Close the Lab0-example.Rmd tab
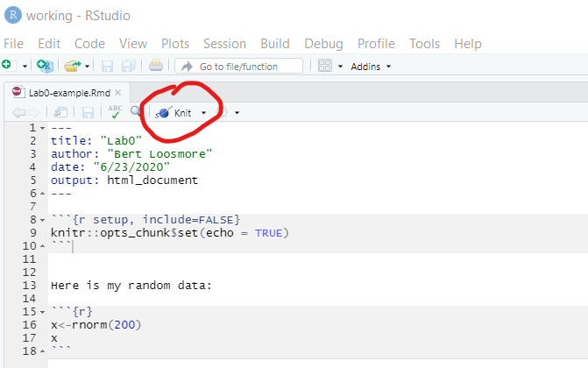The width and height of the screenshot is (588, 368). coord(118,92)
